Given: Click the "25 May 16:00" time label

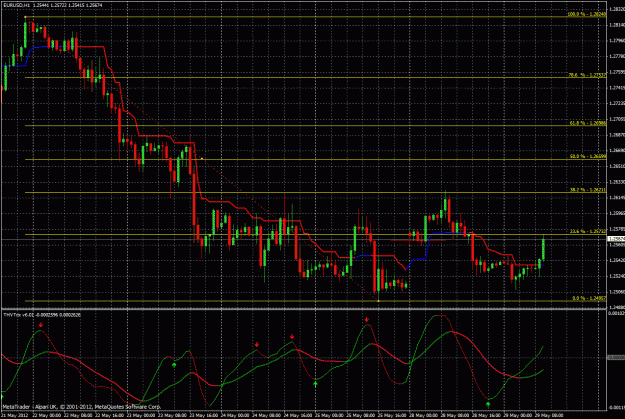Looking at the screenshot, I should [392, 415].
